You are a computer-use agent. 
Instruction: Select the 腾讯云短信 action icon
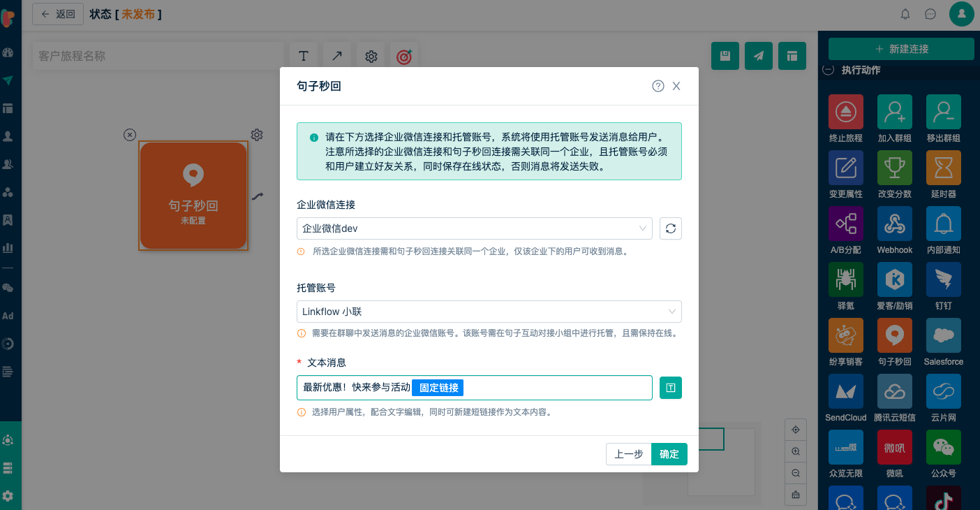(x=895, y=391)
